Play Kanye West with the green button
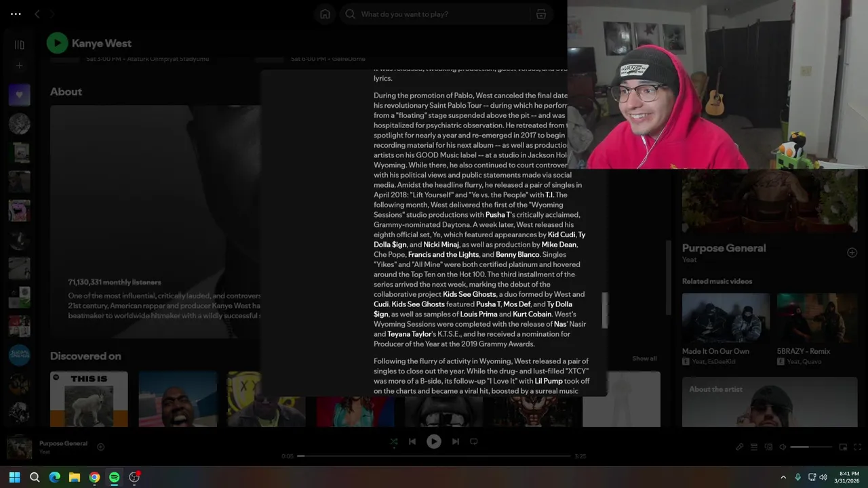 coord(57,43)
